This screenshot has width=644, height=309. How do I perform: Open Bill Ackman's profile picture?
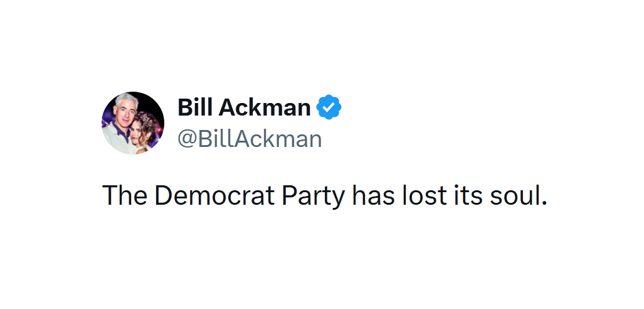pyautogui.click(x=133, y=123)
